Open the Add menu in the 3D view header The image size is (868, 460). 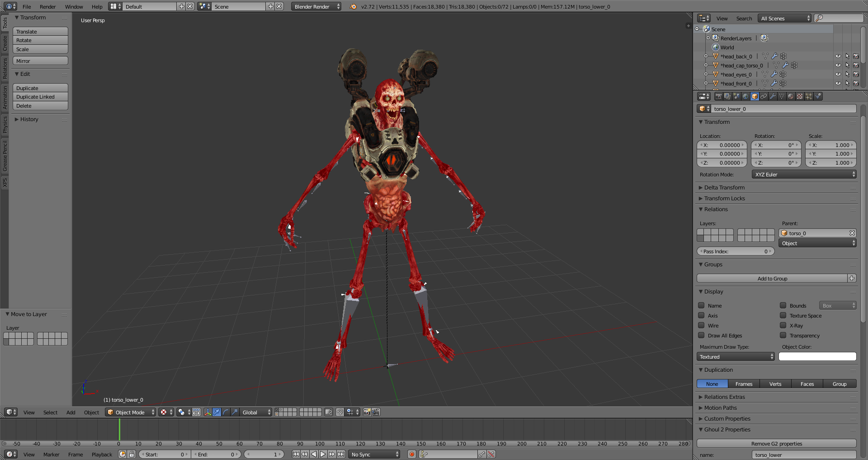click(71, 413)
